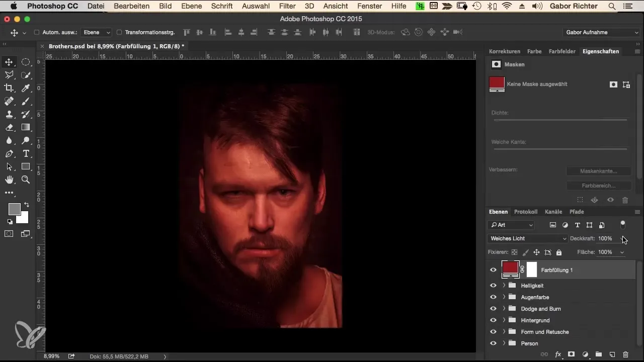Viewport: 644px width, 362px height.
Task: Click the zoom level field 8,99%
Action: click(51, 356)
